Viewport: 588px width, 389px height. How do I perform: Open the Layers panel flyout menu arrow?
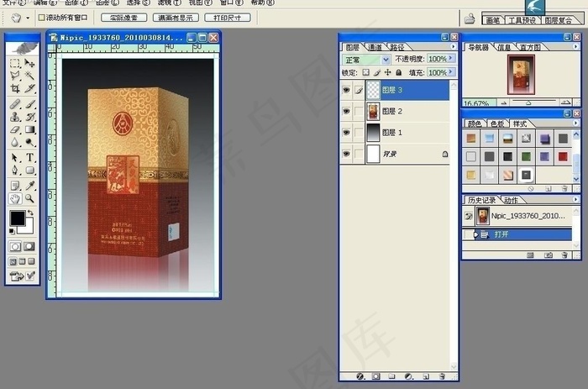coord(454,46)
